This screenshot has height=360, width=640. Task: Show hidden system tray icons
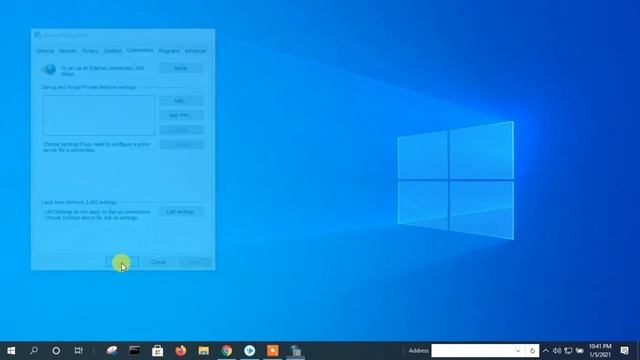pos(546,351)
